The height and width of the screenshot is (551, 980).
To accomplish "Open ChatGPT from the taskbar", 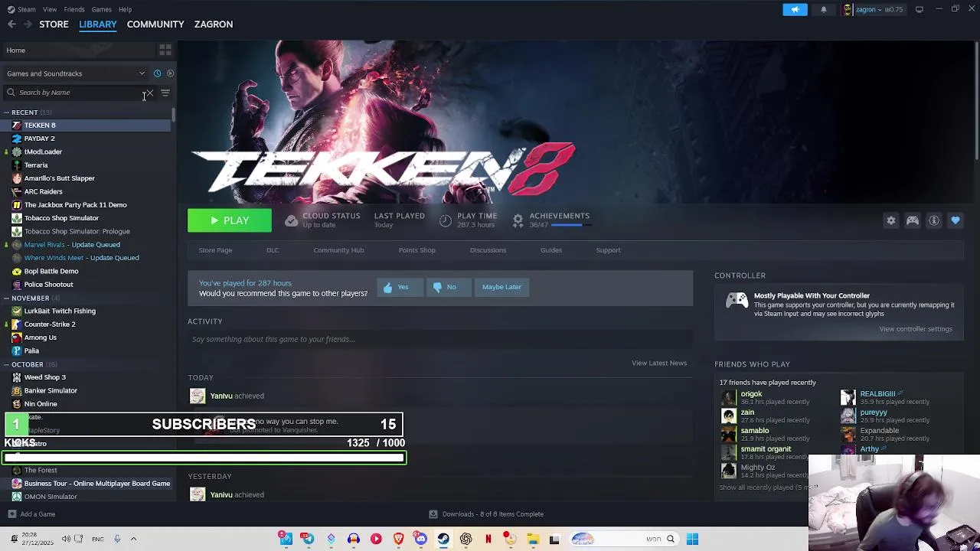I will coord(465,540).
